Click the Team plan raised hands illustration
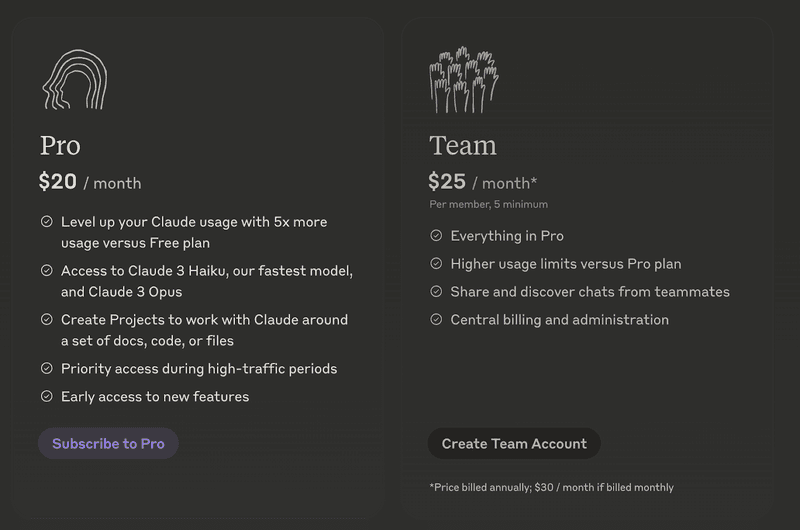Screen dimensions: 800x530 point(463,79)
